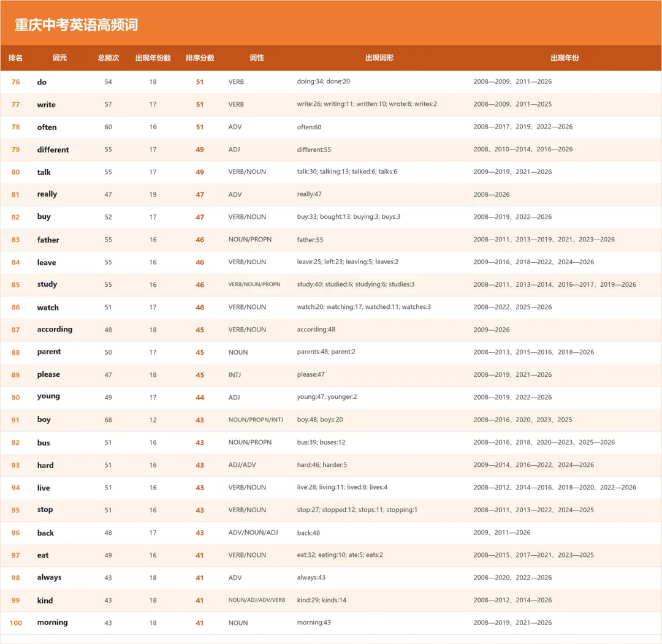Select "parents:48; parent:2"

[x=326, y=352]
